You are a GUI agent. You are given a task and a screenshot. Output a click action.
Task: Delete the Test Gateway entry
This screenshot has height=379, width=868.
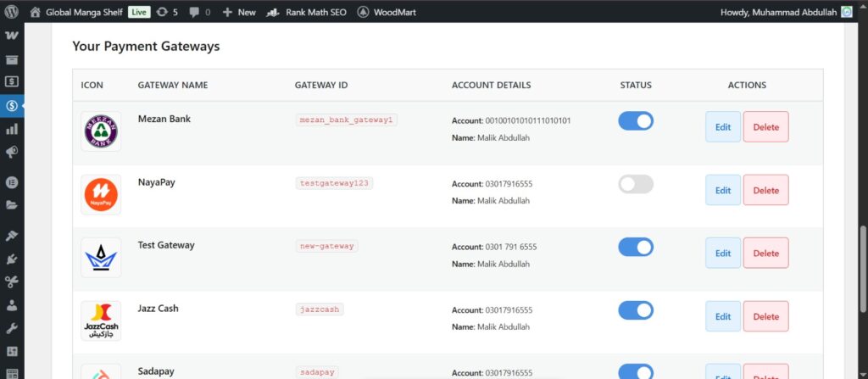coord(766,254)
